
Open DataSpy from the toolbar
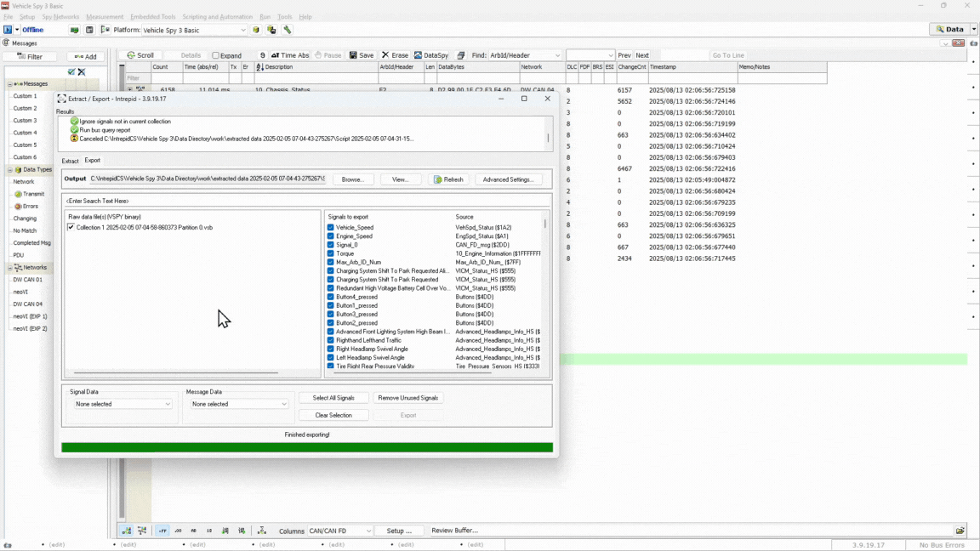pyautogui.click(x=431, y=55)
